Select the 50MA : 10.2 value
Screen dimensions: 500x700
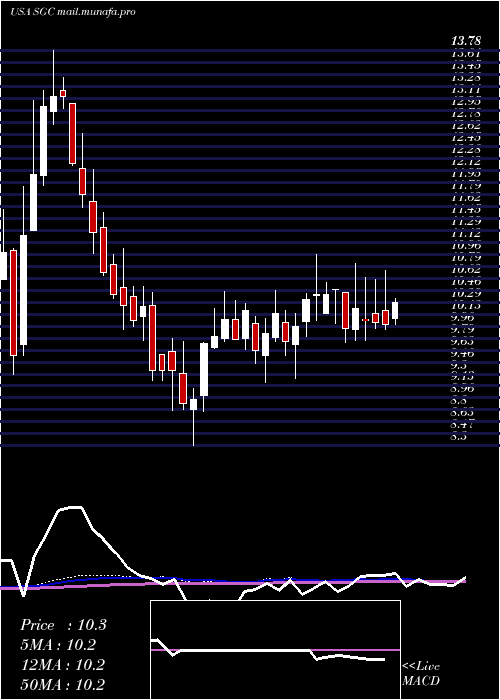click(62, 685)
